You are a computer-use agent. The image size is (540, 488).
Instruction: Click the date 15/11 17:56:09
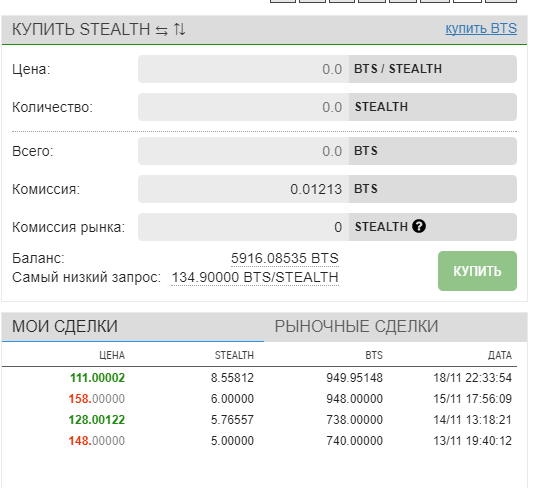(472, 399)
